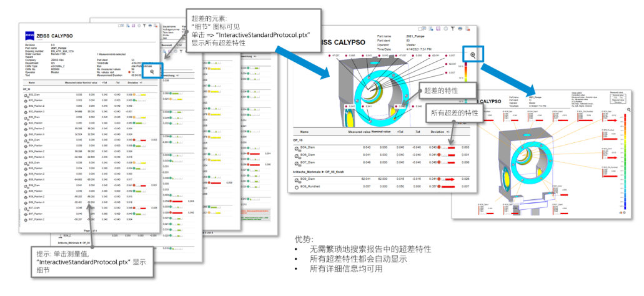Click the Measured value legend box in the rightmost report
644x296 pixels.
click(618, 99)
